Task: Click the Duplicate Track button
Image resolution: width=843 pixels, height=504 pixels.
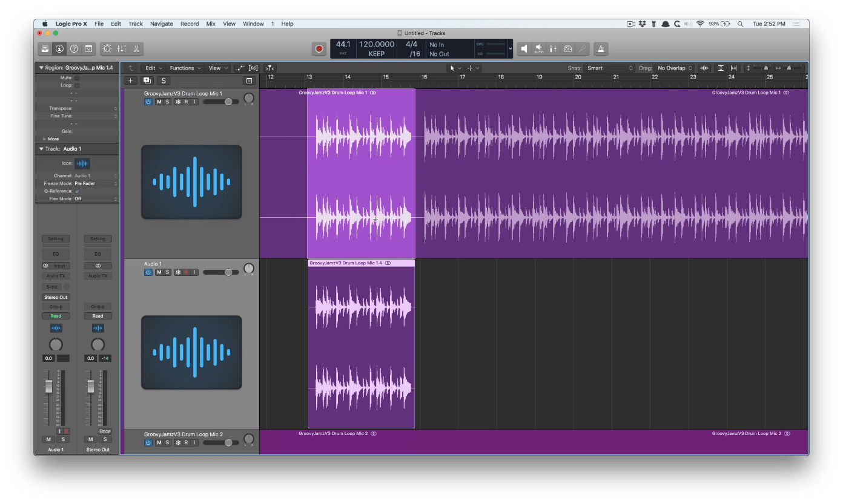Action: pyautogui.click(x=147, y=80)
